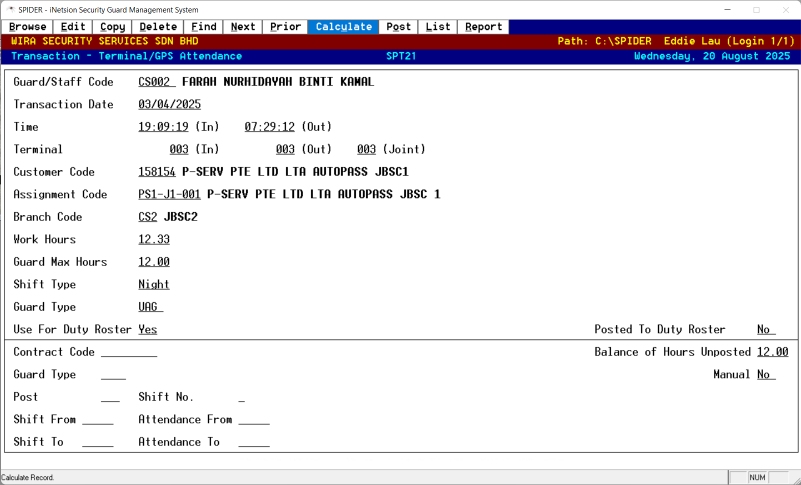This screenshot has width=801, height=485.
Task: Click the Time Out value 07:29:12
Action: tap(269, 127)
